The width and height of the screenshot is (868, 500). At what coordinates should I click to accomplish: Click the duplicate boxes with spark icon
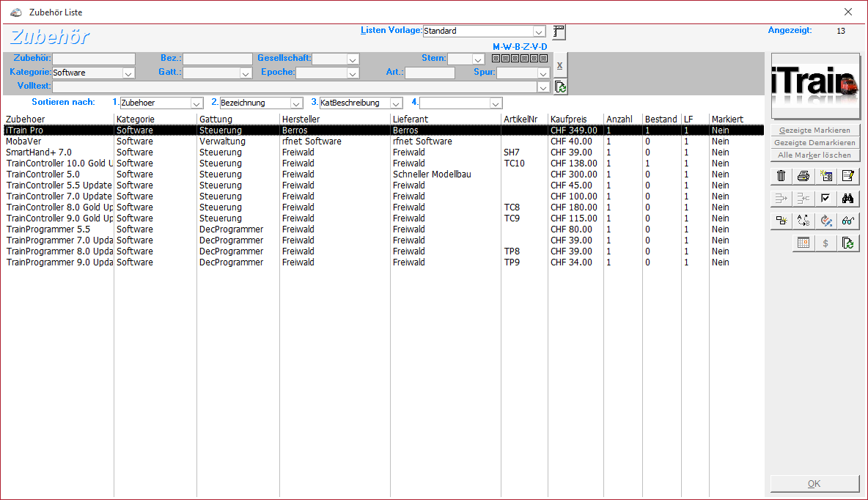tap(781, 221)
